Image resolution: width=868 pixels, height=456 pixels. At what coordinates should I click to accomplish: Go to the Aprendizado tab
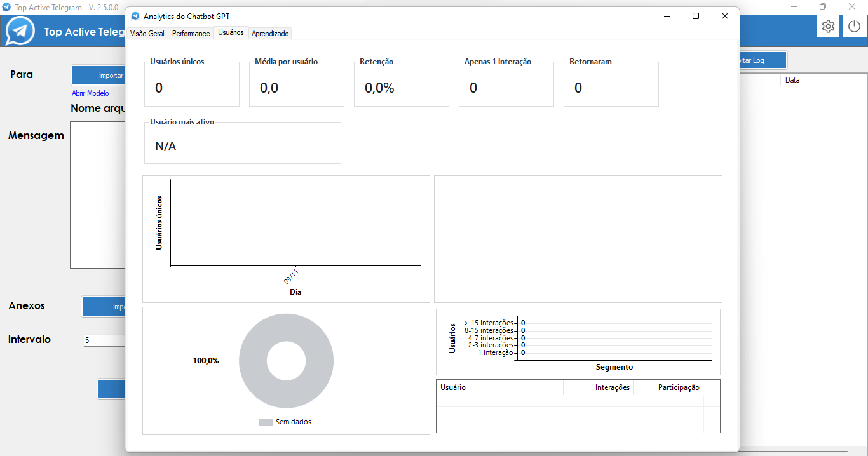pyautogui.click(x=270, y=34)
